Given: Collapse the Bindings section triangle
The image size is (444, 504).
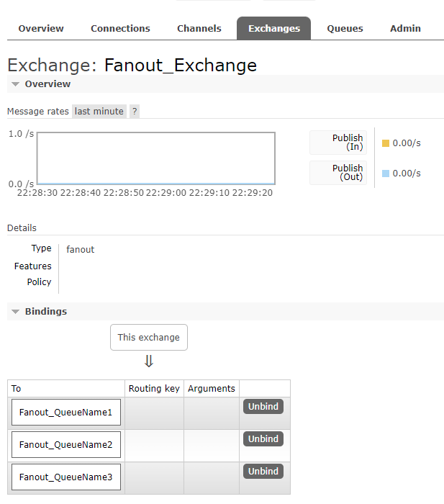Looking at the screenshot, I should (x=15, y=312).
